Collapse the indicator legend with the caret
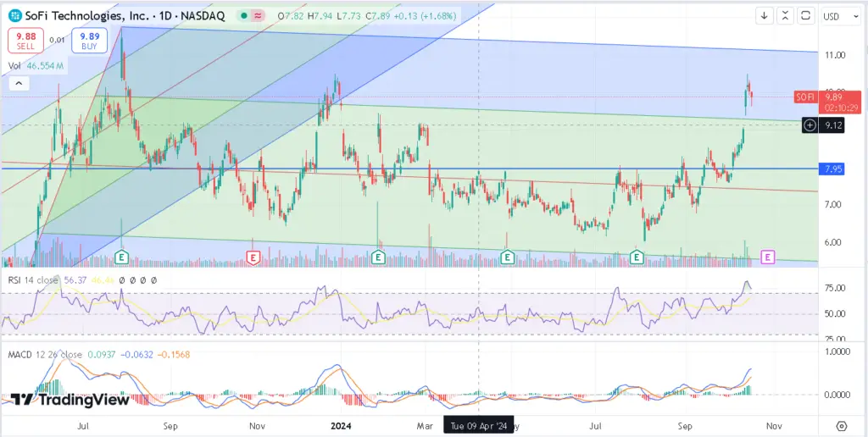Screen dimensions: 868x437 (19, 84)
